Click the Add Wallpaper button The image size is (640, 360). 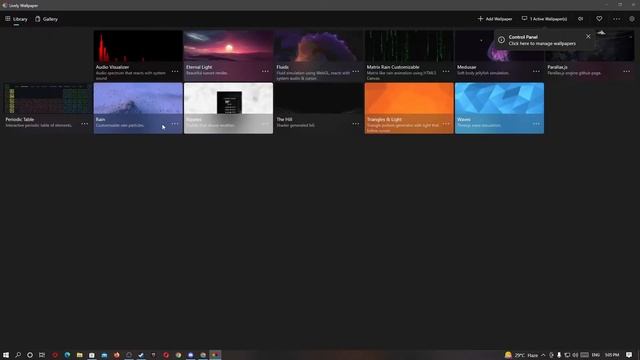click(x=495, y=19)
